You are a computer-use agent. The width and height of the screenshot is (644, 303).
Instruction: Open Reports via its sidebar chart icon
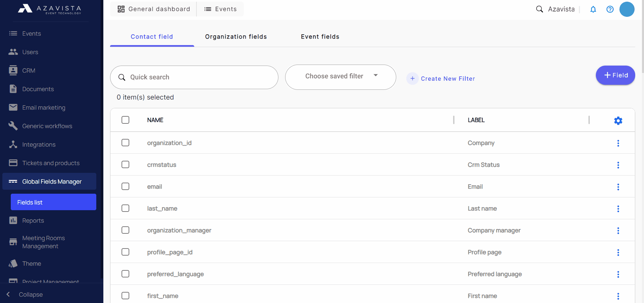tap(13, 220)
